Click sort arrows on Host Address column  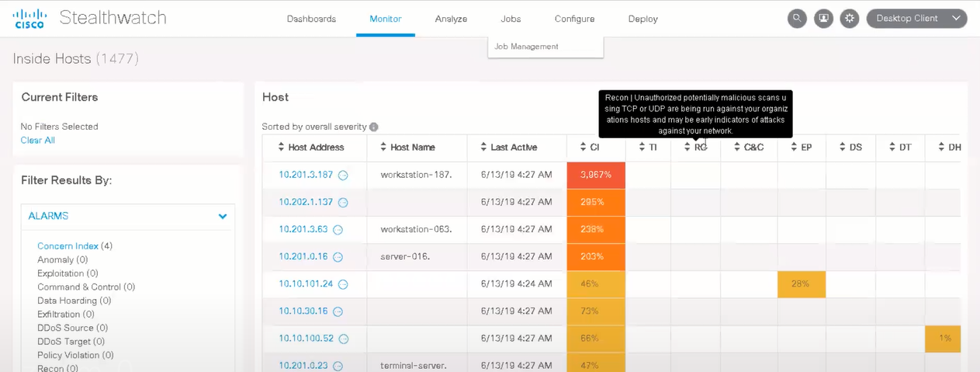pyautogui.click(x=281, y=148)
